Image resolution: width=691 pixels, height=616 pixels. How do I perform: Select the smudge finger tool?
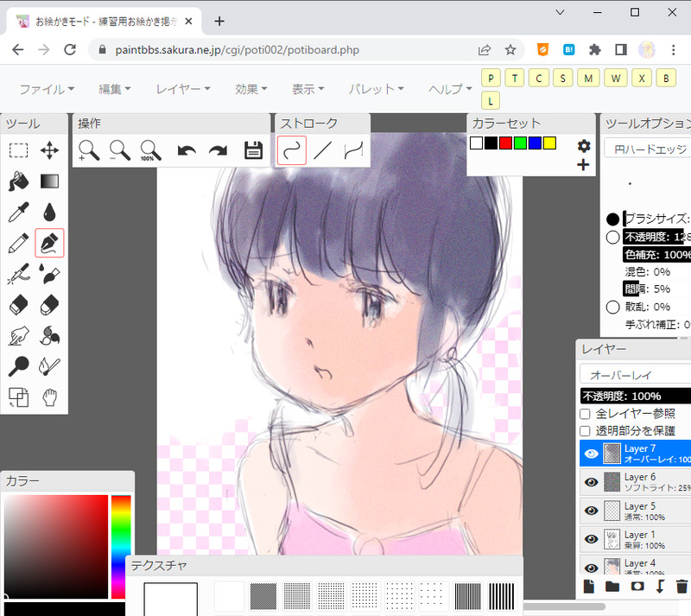[18, 335]
